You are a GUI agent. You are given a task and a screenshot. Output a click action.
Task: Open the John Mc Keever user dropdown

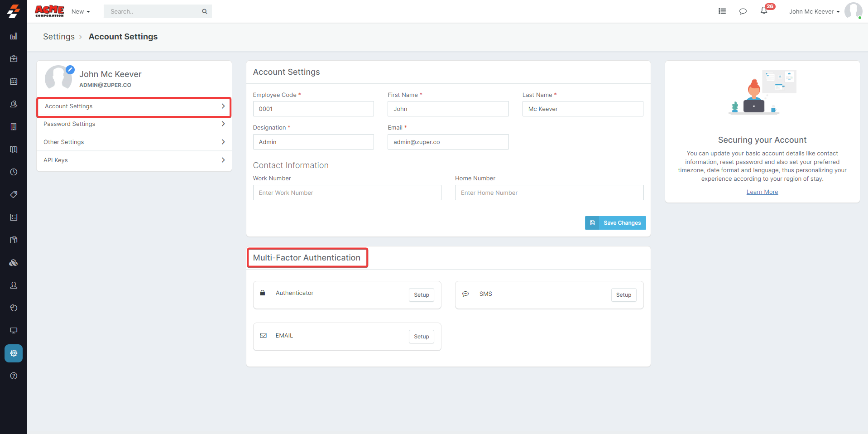click(814, 12)
